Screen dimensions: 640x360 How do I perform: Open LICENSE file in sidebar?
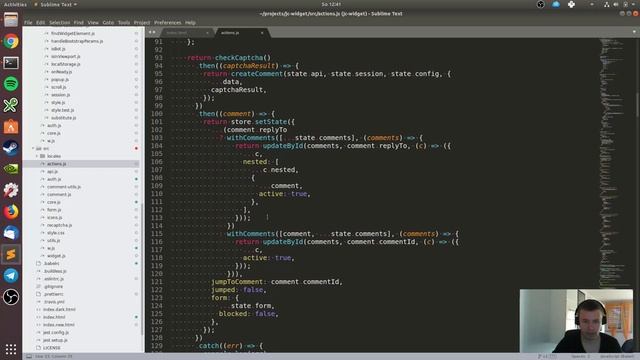[x=52, y=348]
